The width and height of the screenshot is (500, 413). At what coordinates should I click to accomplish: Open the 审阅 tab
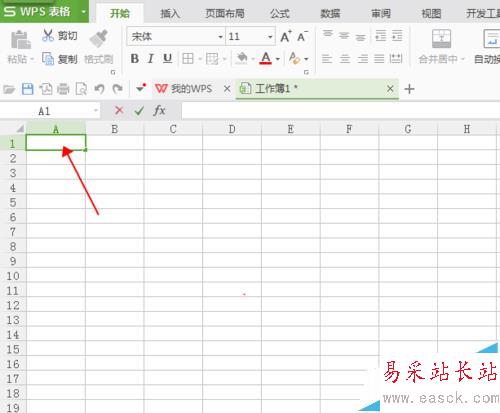click(381, 14)
